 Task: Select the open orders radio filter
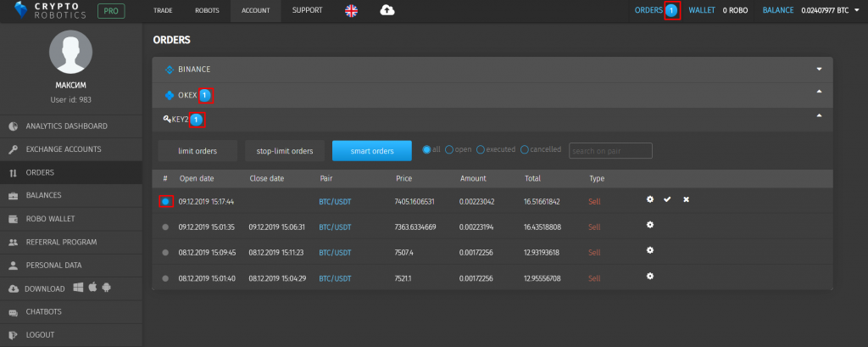coord(449,149)
